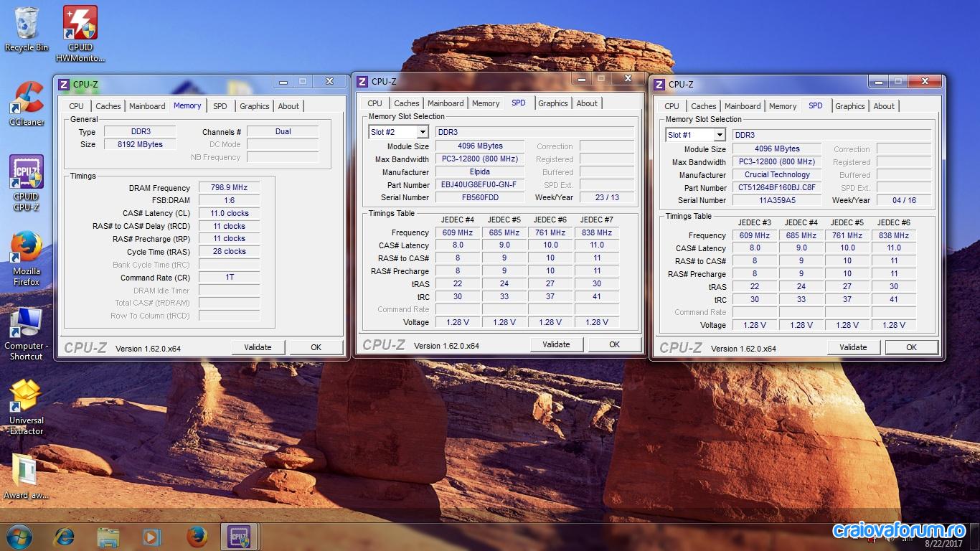Viewport: 980px width, 551px height.
Task: Open Mainboard tab in Memory window
Action: click(147, 106)
